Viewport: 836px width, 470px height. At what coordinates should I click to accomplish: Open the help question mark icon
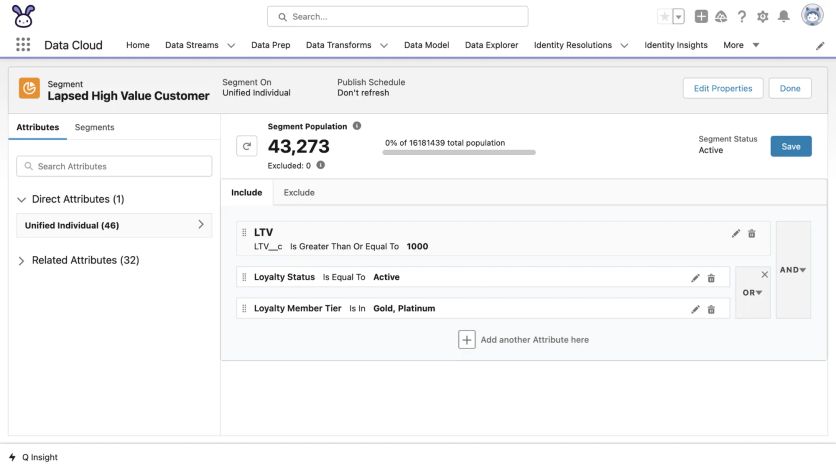(x=742, y=17)
